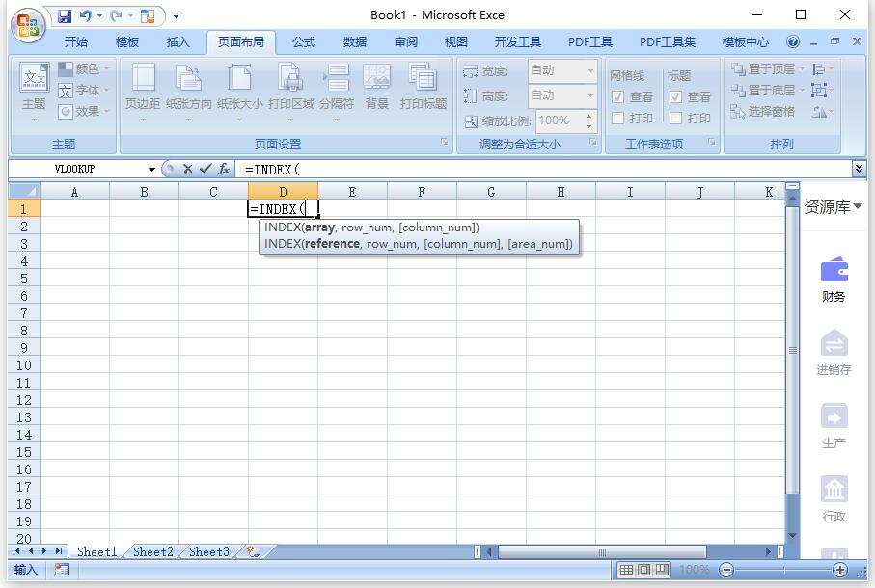Bring to Front (置于顶层) button
This screenshot has height=588, width=875.
pyautogui.click(x=767, y=68)
